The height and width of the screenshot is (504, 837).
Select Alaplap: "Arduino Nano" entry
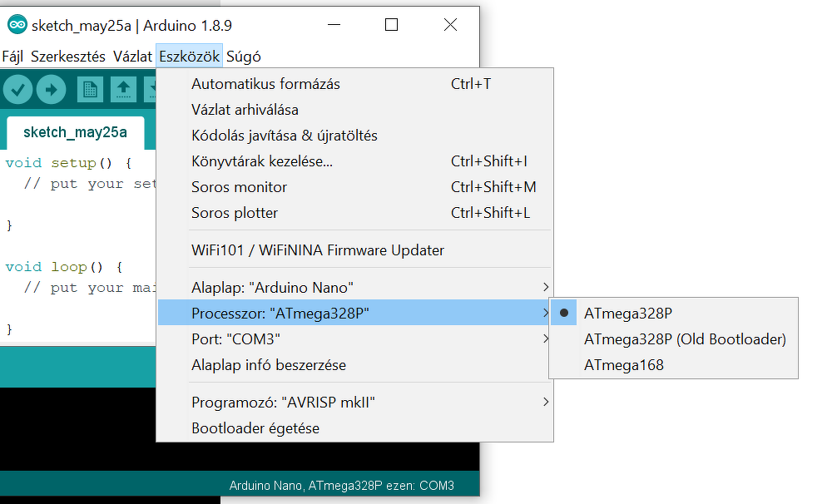355,288
